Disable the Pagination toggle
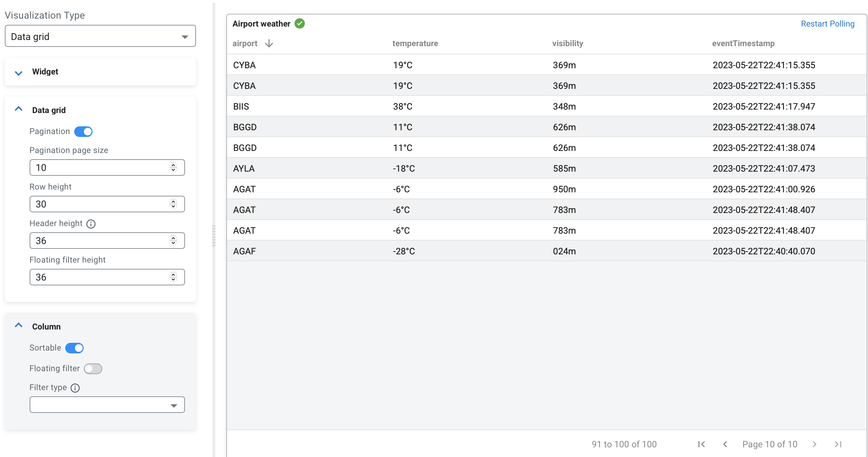The height and width of the screenshot is (457, 868). tap(83, 132)
